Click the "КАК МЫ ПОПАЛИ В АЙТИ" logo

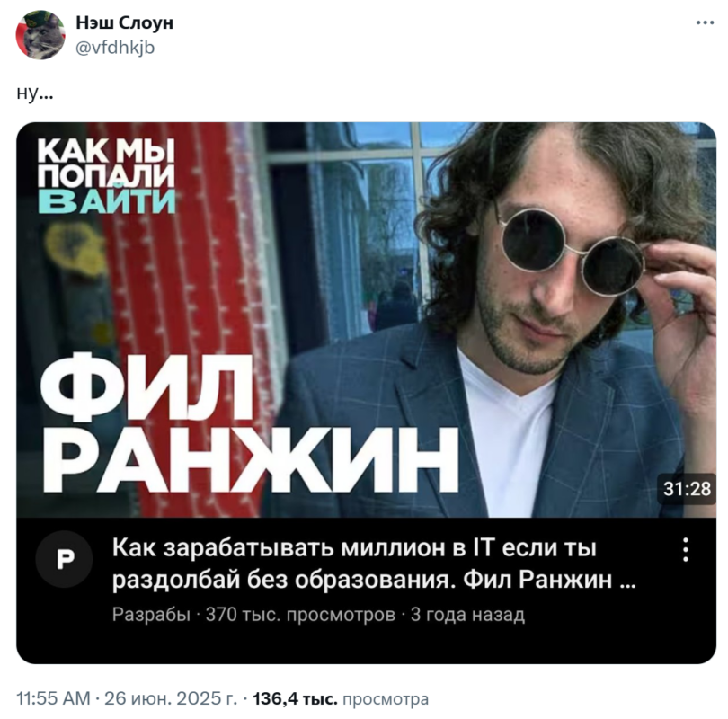click(107, 176)
